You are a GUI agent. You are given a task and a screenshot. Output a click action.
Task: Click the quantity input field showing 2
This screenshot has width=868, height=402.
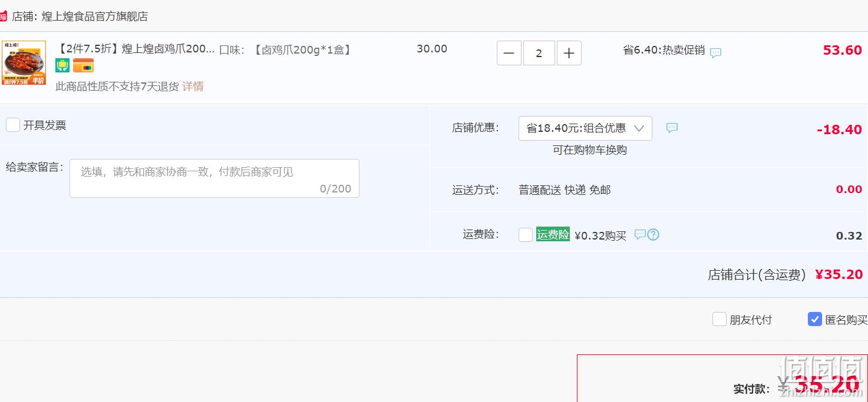[x=539, y=53]
